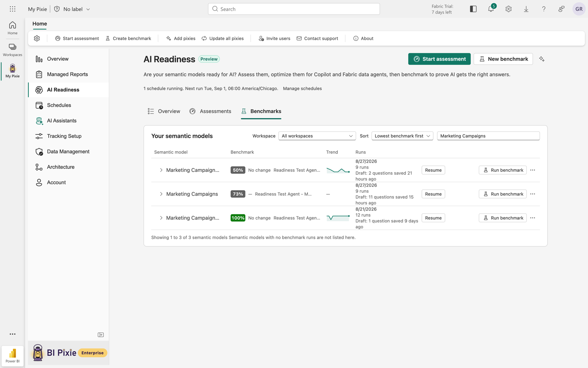This screenshot has width=588, height=368.
Task: Click Contact support in the toolbar
Action: point(317,38)
